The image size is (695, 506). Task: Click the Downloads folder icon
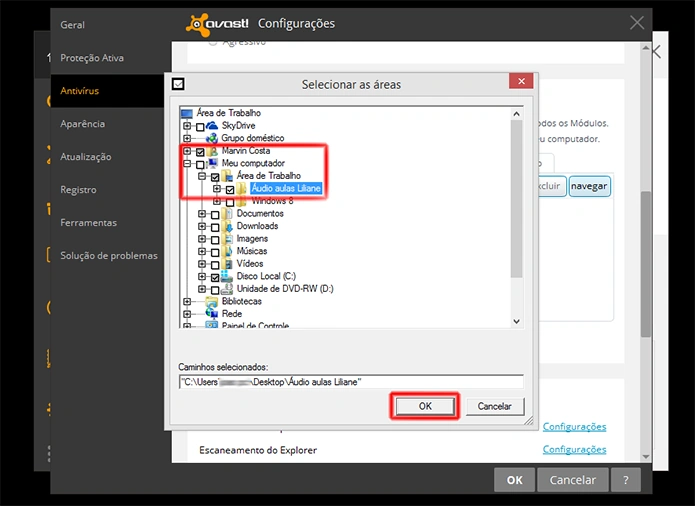tap(227, 226)
